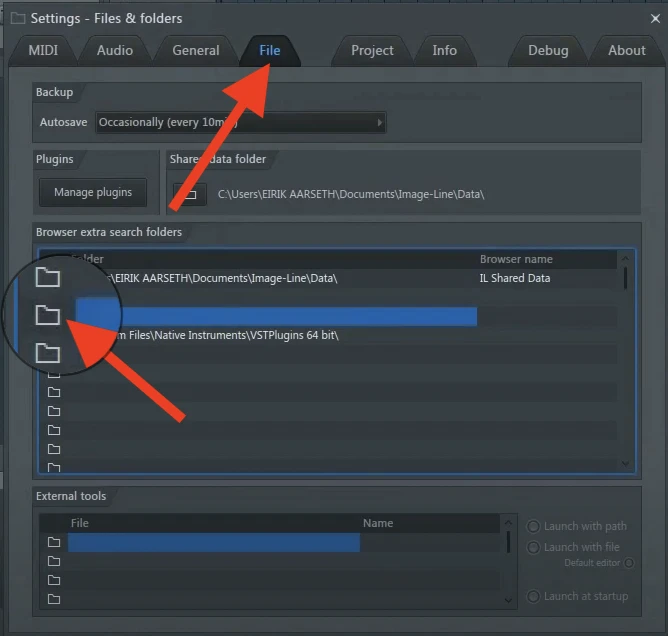Click the Shared data folder browse icon

pos(189,193)
